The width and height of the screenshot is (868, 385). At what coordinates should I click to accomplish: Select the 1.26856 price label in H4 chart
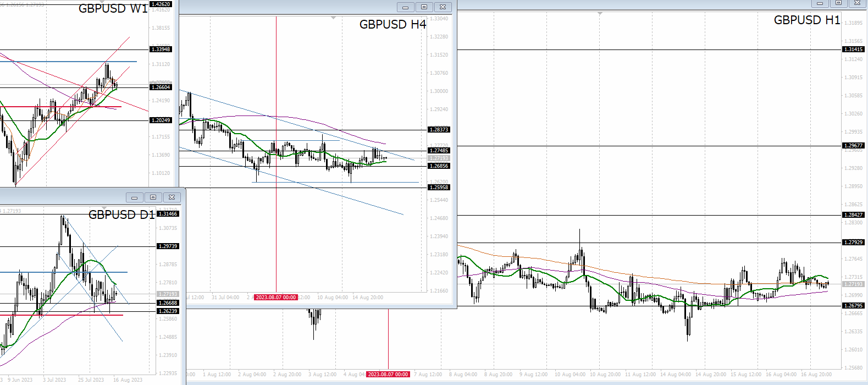439,166
